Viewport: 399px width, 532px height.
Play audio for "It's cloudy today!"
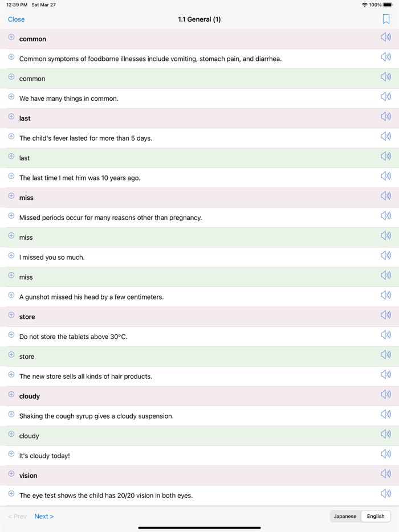(x=386, y=455)
